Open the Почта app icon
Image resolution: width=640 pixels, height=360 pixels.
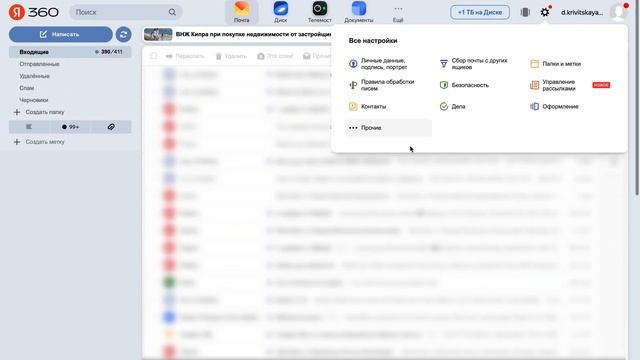pyautogui.click(x=242, y=12)
